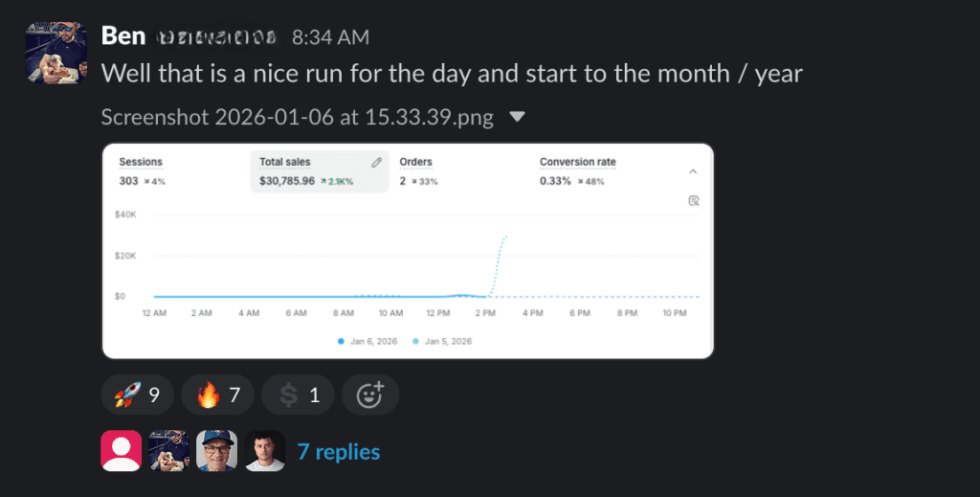The height and width of the screenshot is (497, 980).
Task: Toggle the Jan 5, 2026 legend series
Action: coord(441,341)
